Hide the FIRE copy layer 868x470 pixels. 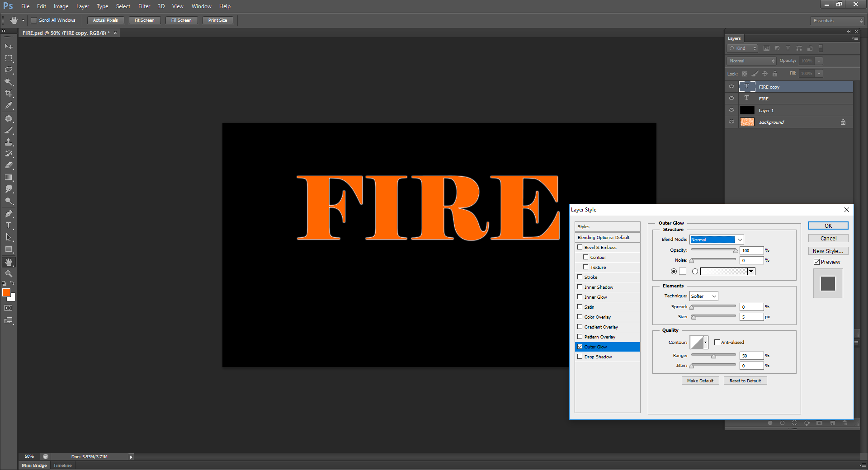731,87
